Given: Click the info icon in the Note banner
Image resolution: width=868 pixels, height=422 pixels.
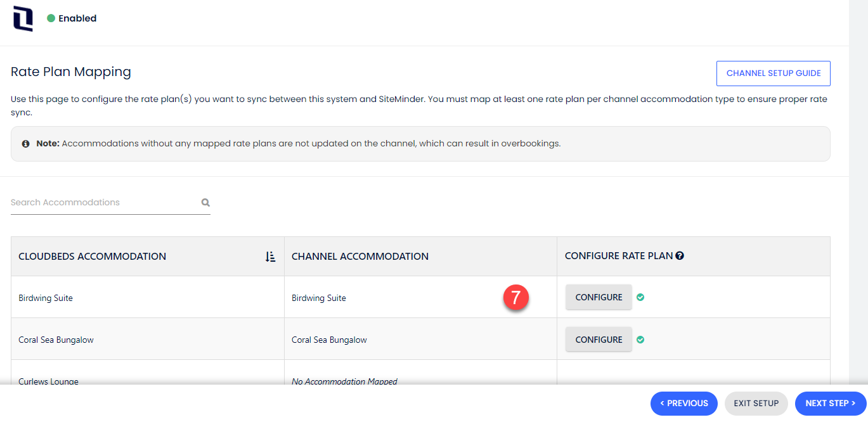Looking at the screenshot, I should coord(25,143).
